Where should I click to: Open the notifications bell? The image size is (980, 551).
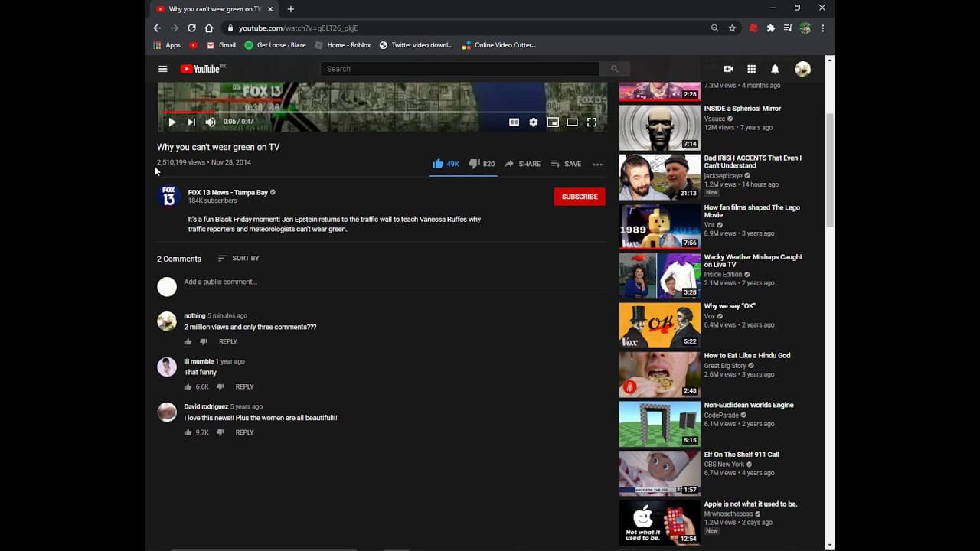click(x=775, y=69)
